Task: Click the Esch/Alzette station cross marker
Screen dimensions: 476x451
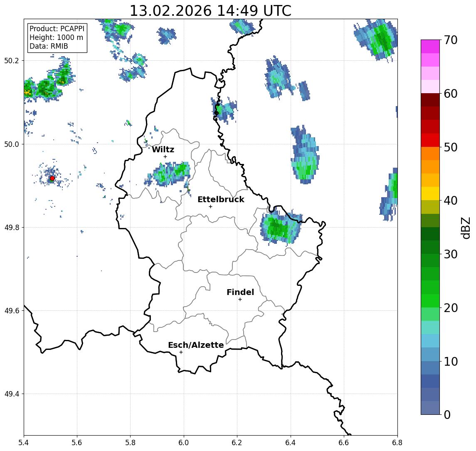Action: point(181,352)
